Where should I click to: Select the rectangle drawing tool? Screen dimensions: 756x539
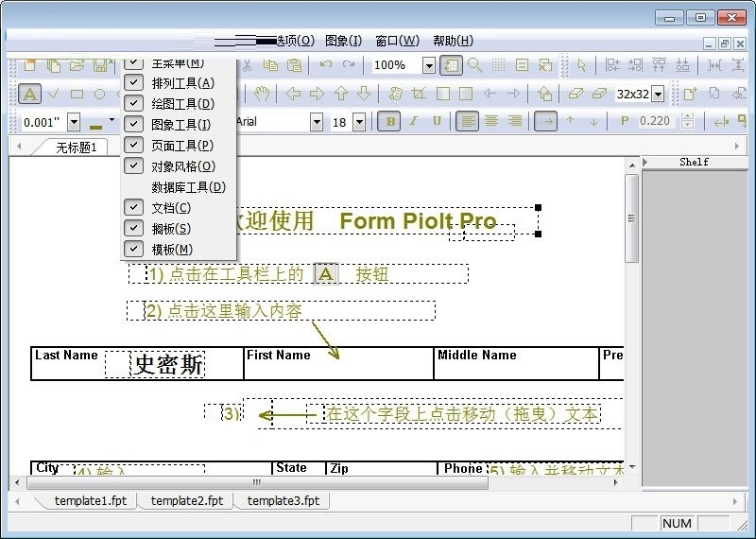coord(77,95)
